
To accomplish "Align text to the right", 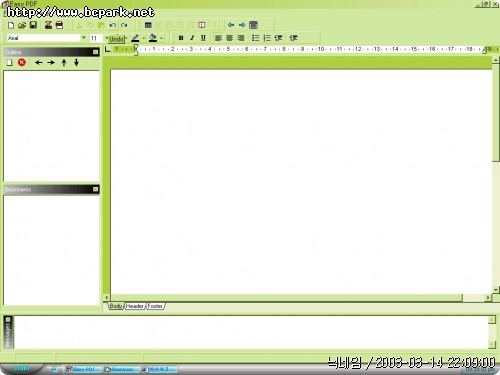I will point(241,38).
